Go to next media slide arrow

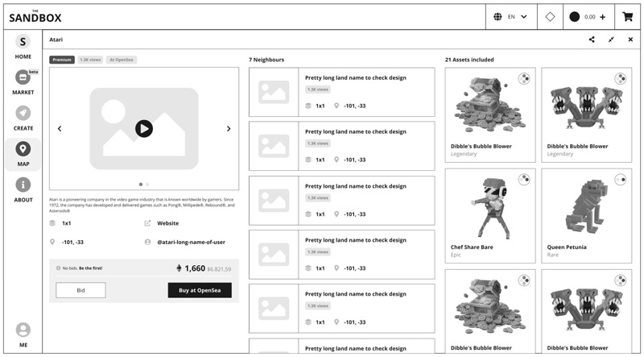[229, 129]
